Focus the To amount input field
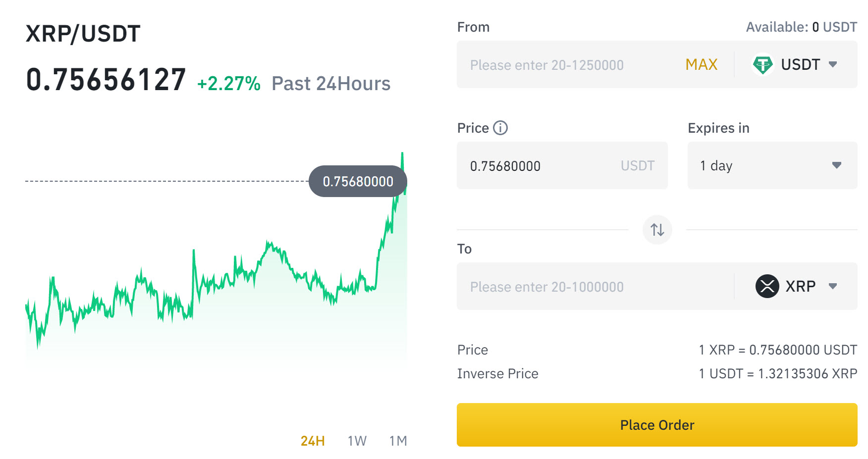Viewport: 868px width, 459px height. (595, 286)
